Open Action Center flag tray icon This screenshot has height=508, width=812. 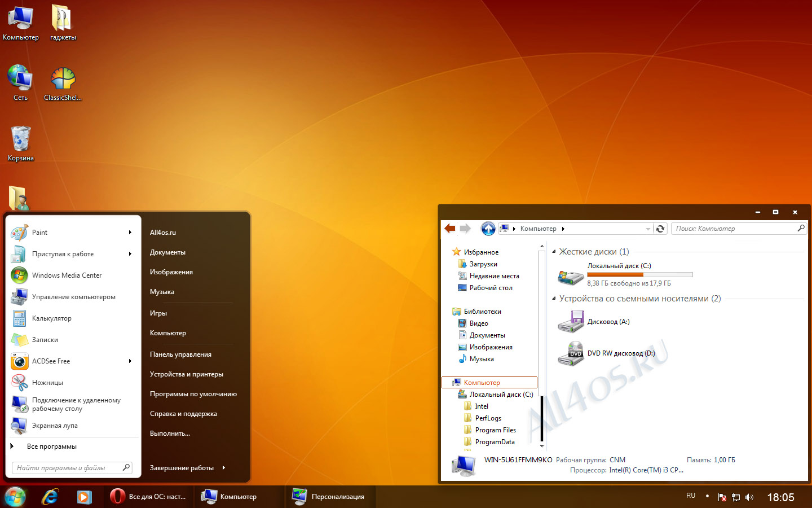(722, 497)
